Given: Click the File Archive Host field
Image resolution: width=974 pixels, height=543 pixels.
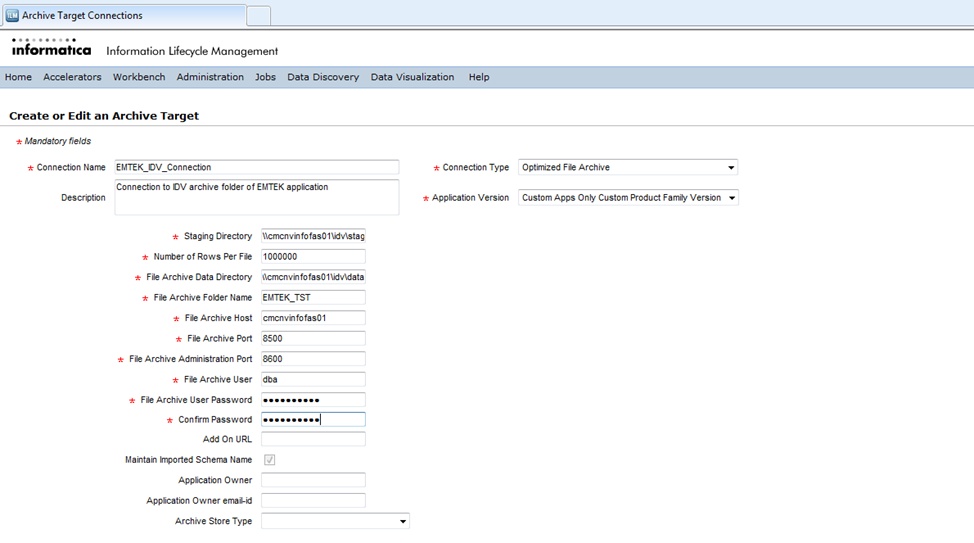Looking at the screenshot, I should tap(313, 318).
